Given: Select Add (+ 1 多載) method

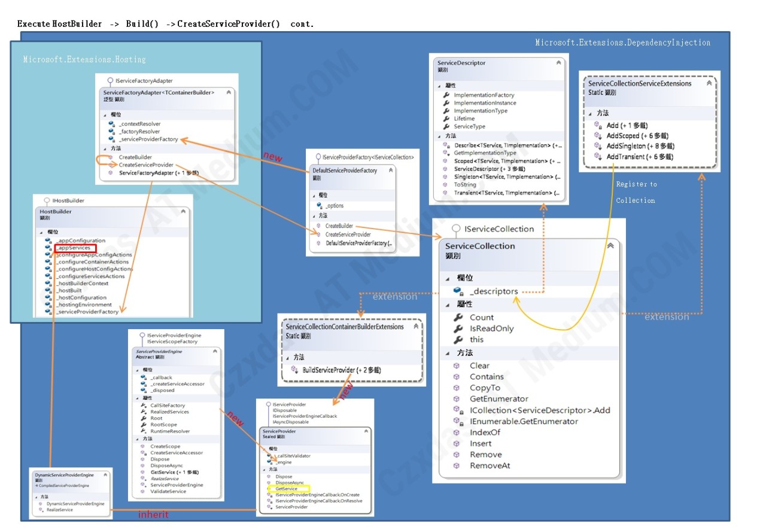Looking at the screenshot, I should pyautogui.click(x=627, y=125).
